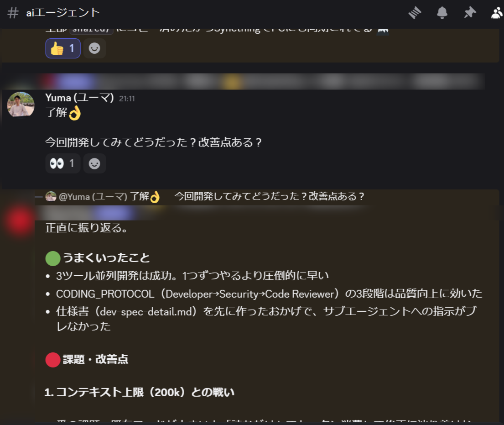Toggle the member list icon
The image size is (504, 425).
pyautogui.click(x=497, y=13)
